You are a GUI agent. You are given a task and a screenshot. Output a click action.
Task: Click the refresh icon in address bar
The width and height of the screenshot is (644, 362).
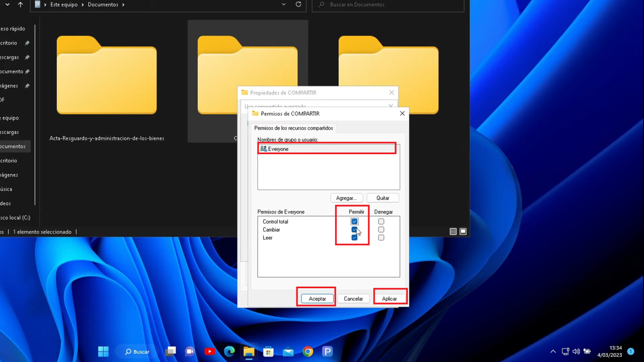pos(298,5)
